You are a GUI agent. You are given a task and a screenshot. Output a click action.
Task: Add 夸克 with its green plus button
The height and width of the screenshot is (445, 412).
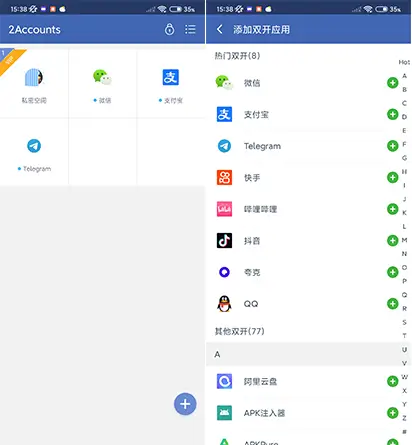[392, 272]
